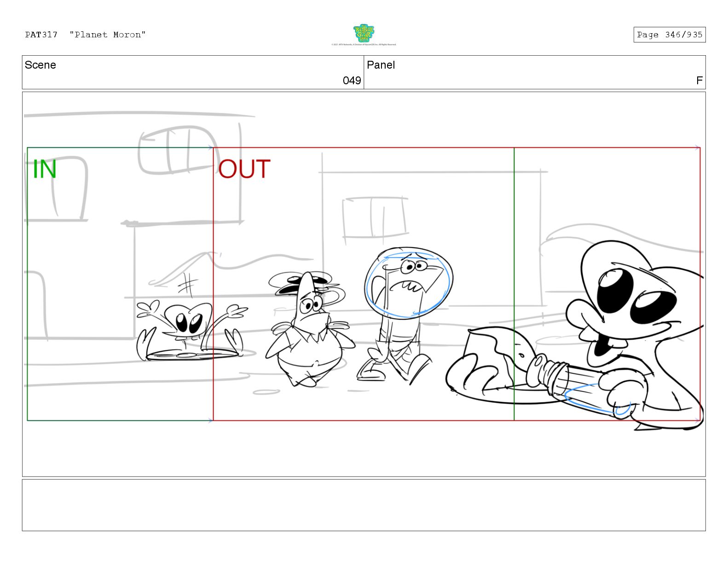Viewport: 728px width, 564px height.
Task: Click the green 'IN' camera label
Action: click(x=45, y=169)
